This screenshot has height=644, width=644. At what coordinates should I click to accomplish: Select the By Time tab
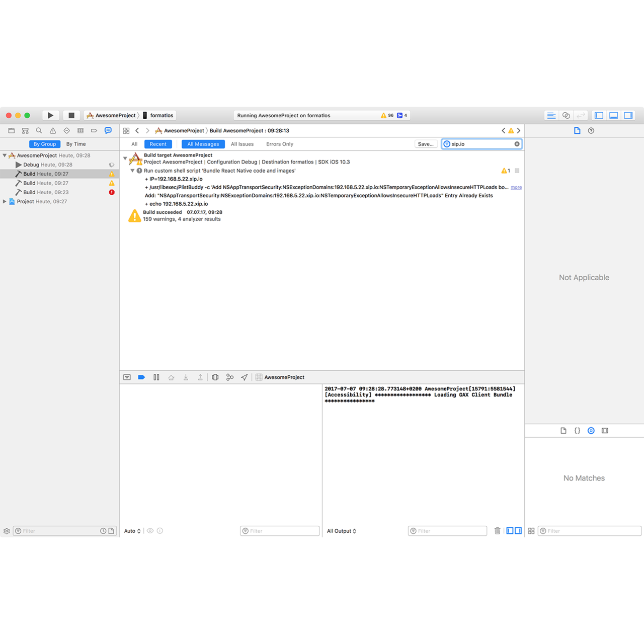pyautogui.click(x=76, y=144)
